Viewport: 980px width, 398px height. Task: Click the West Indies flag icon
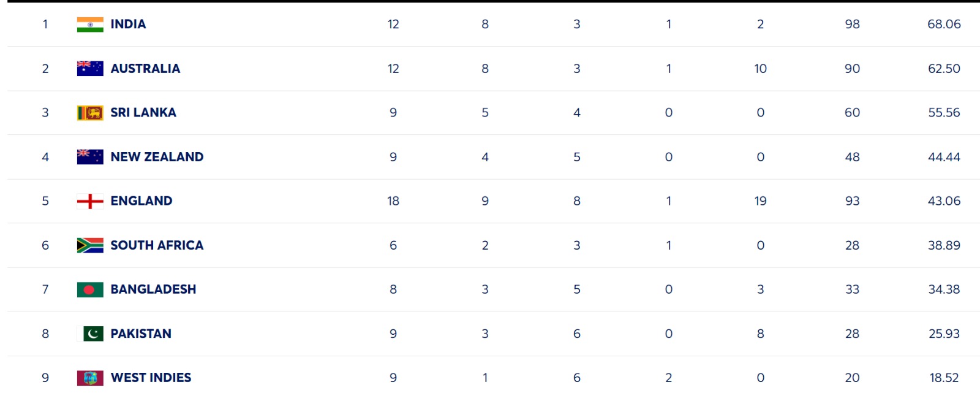pos(90,378)
